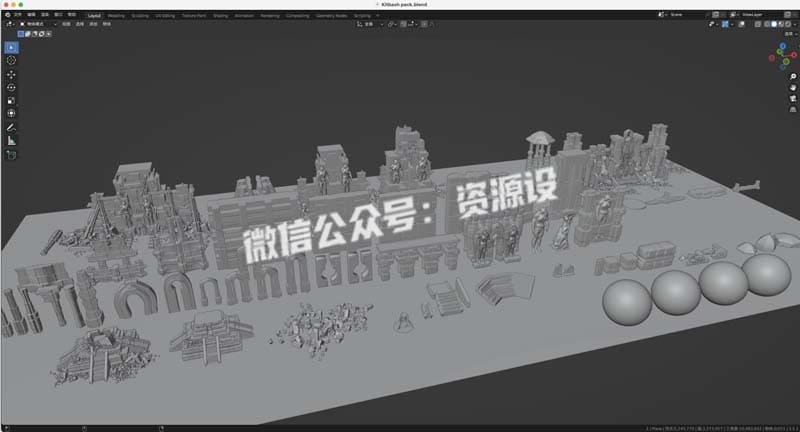Select the Move tool
Screen dimensions: 800x432
tap(11, 74)
